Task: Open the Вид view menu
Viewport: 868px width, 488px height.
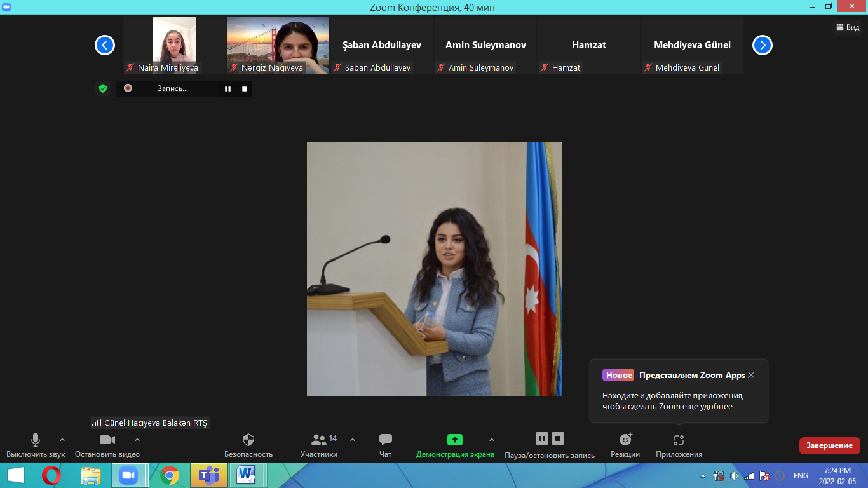Action: (848, 27)
